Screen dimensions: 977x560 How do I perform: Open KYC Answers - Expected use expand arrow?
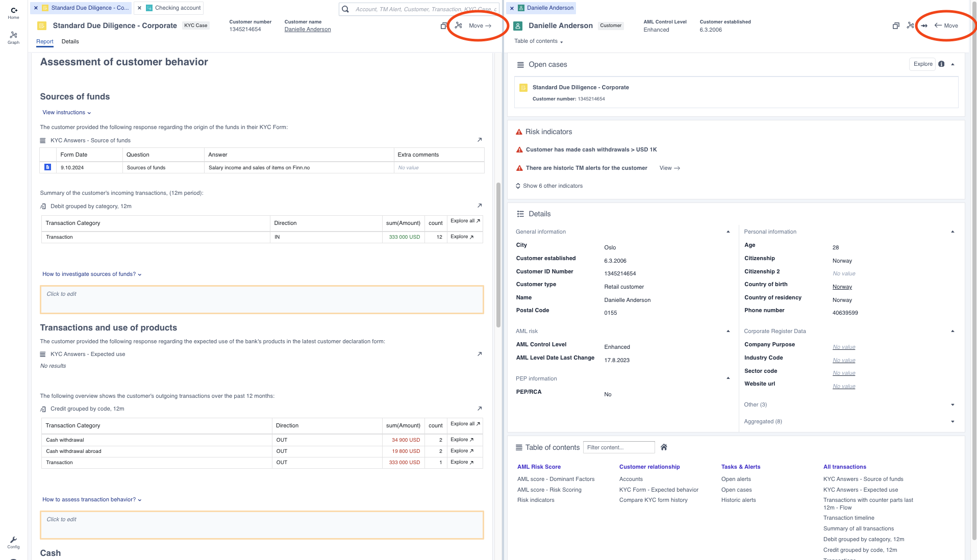click(480, 354)
